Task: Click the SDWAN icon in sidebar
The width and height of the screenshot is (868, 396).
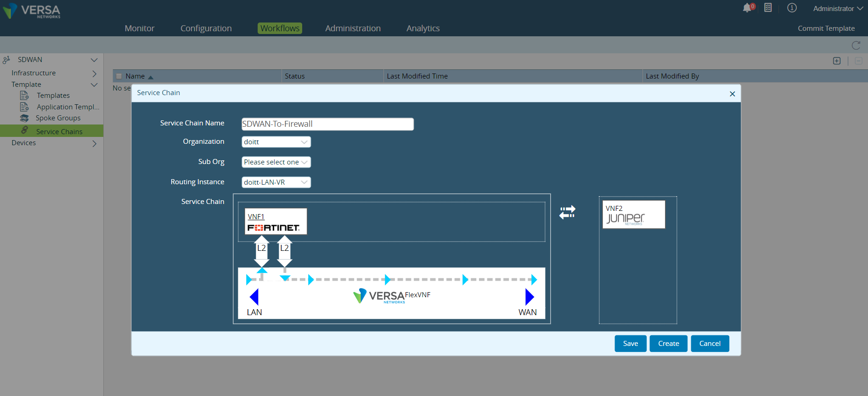Action: 6,60
